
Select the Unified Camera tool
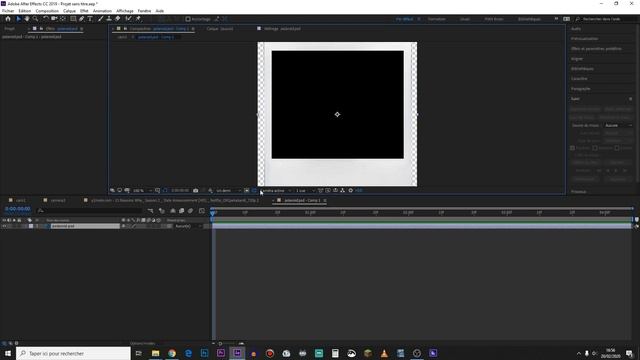click(x=54, y=19)
